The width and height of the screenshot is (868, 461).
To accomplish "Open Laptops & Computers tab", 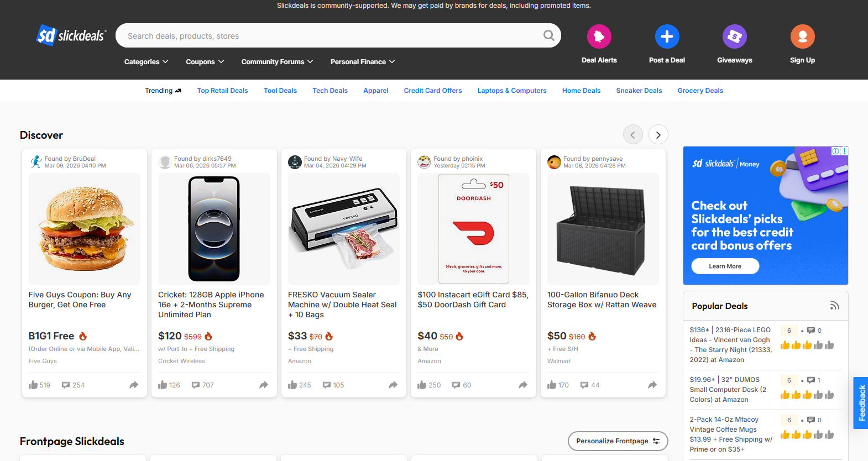I will tap(512, 91).
